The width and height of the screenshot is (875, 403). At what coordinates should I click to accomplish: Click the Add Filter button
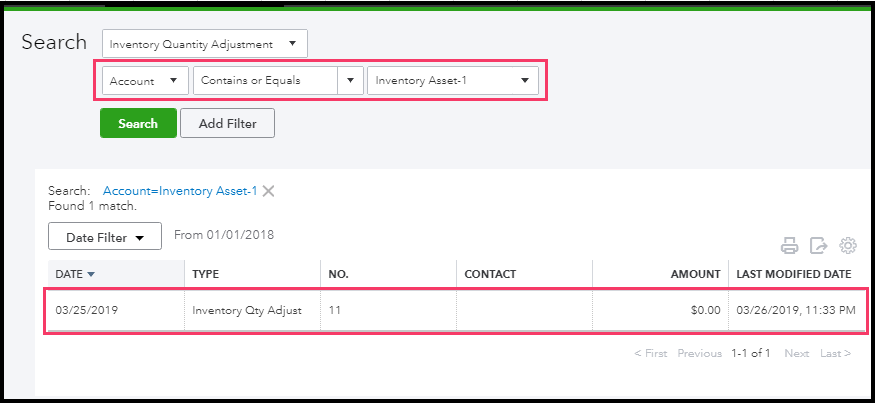click(x=227, y=123)
